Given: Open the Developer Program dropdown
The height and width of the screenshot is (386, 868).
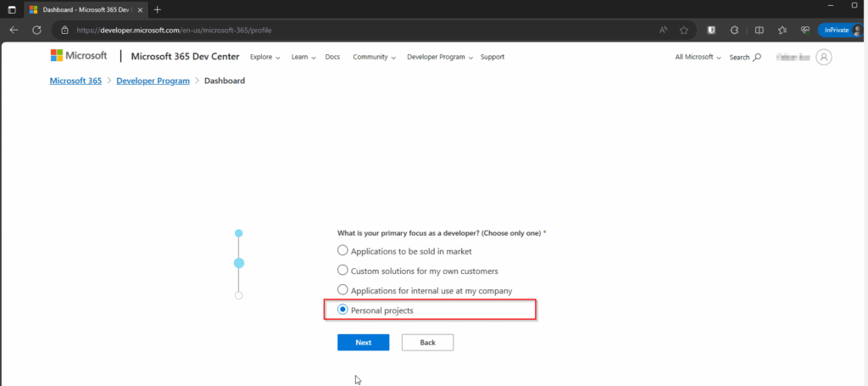Looking at the screenshot, I should click(439, 57).
